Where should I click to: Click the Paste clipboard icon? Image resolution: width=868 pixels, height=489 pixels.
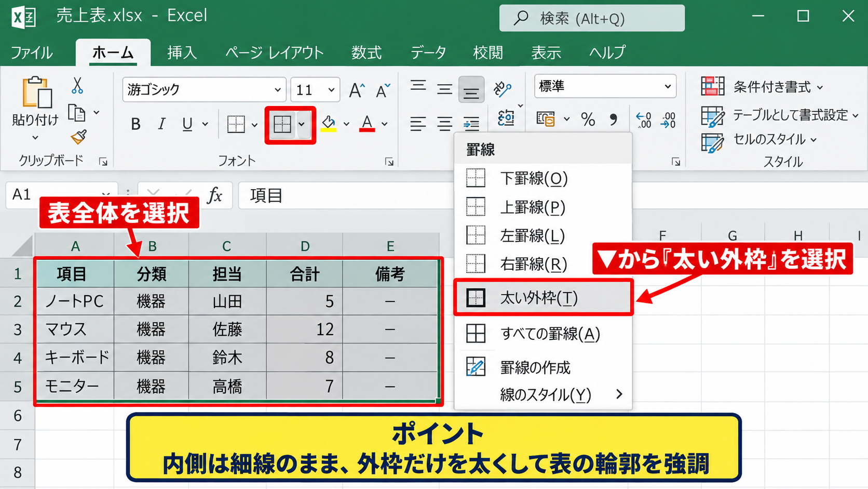pyautogui.click(x=36, y=92)
